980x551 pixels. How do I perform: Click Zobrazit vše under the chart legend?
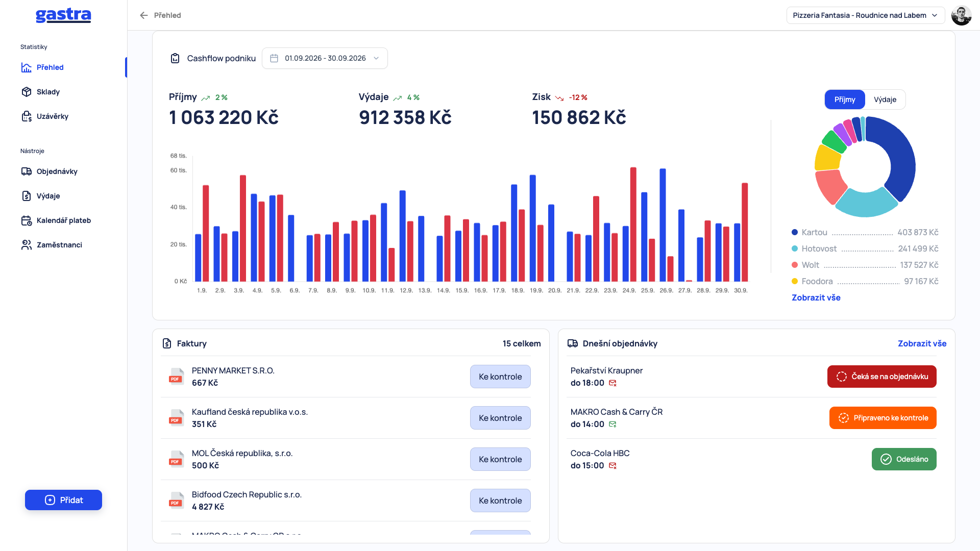tap(816, 297)
